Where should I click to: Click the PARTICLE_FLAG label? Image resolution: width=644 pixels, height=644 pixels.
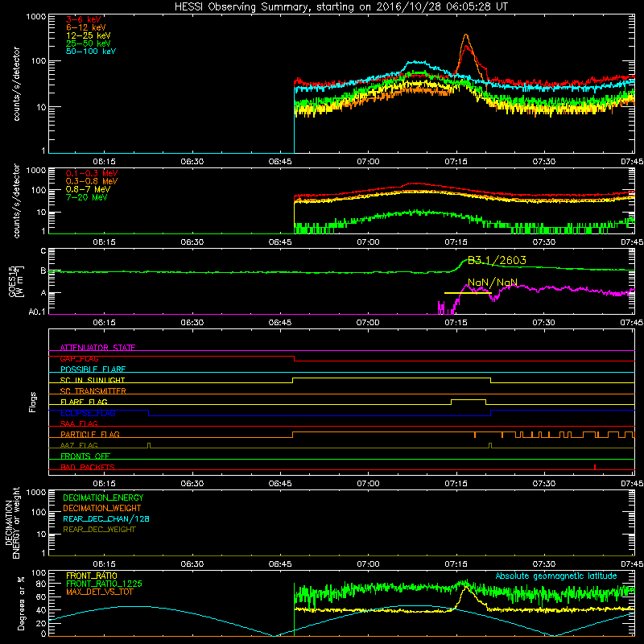(x=90, y=435)
